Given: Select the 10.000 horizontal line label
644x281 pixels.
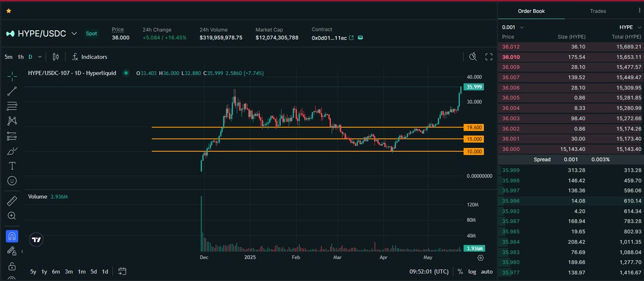Looking at the screenshot, I should (x=475, y=152).
